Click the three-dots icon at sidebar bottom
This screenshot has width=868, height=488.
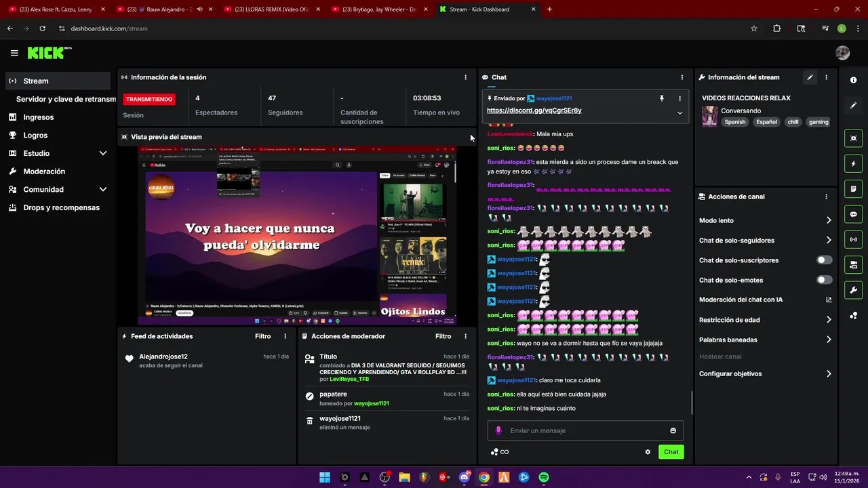coord(853,315)
